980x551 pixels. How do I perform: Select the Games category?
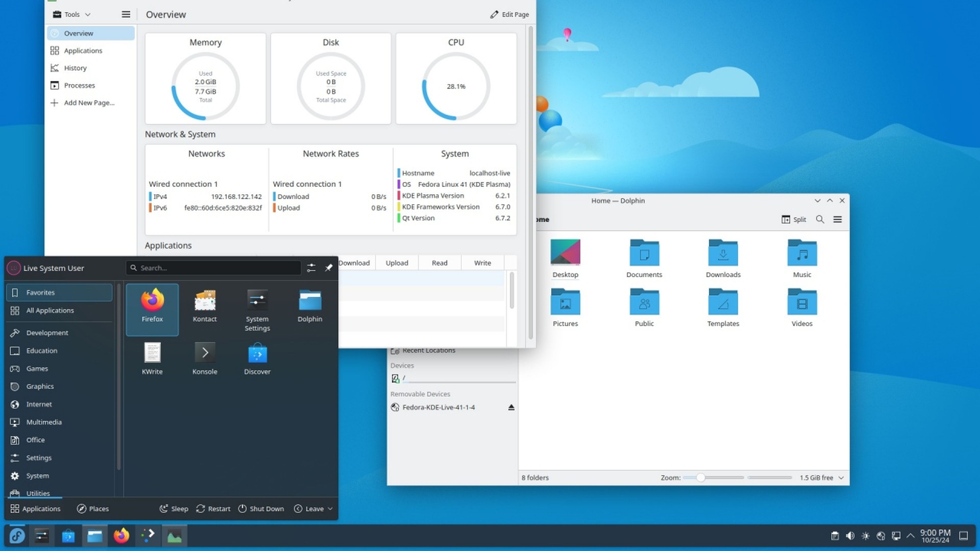point(59,368)
